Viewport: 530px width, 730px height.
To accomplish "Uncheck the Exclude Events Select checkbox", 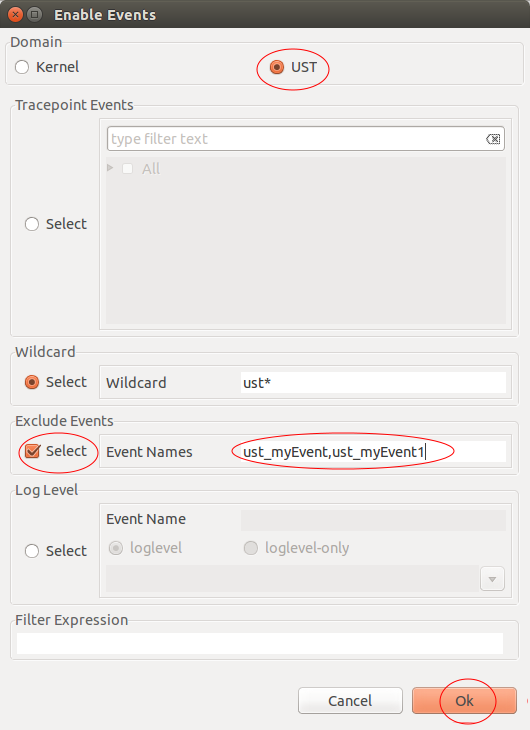I will click(x=32, y=451).
